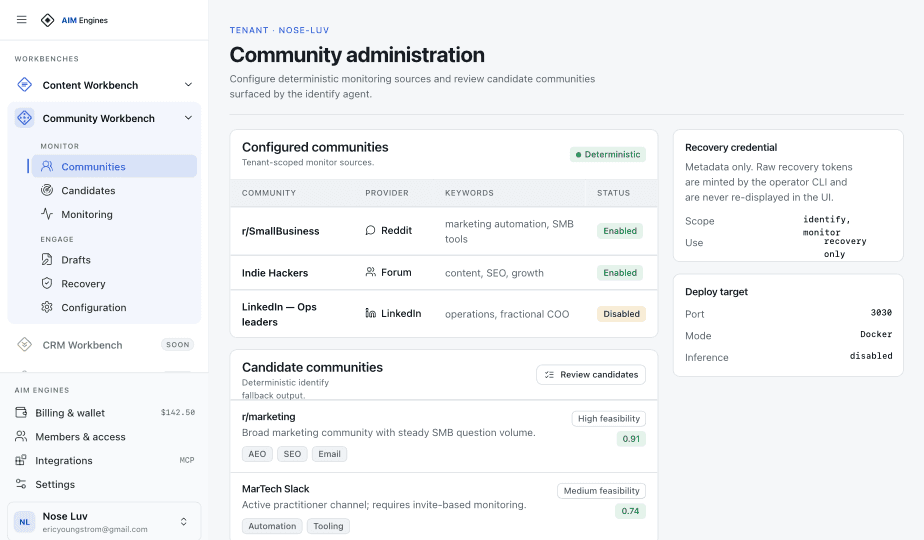This screenshot has height=540, width=924.
Task: Click the Automation tag under MarTech Slack
Action: point(272,526)
